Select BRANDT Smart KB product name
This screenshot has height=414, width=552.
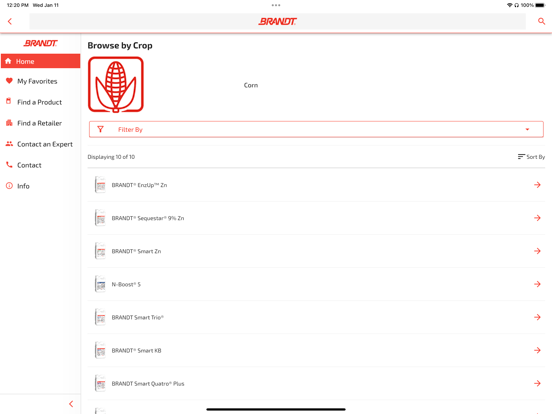(x=136, y=351)
